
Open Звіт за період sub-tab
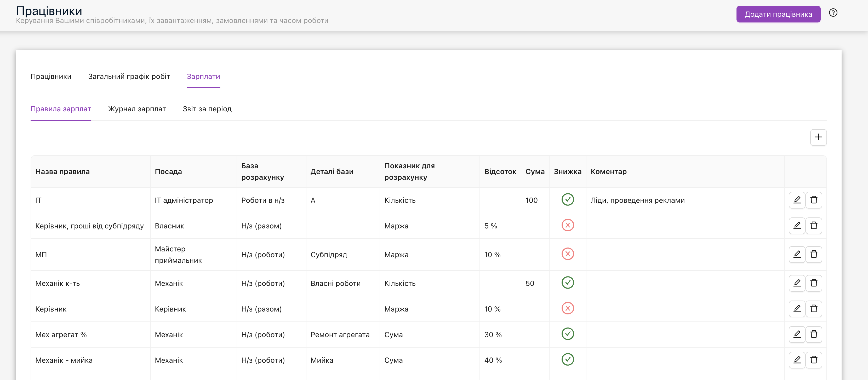point(207,109)
